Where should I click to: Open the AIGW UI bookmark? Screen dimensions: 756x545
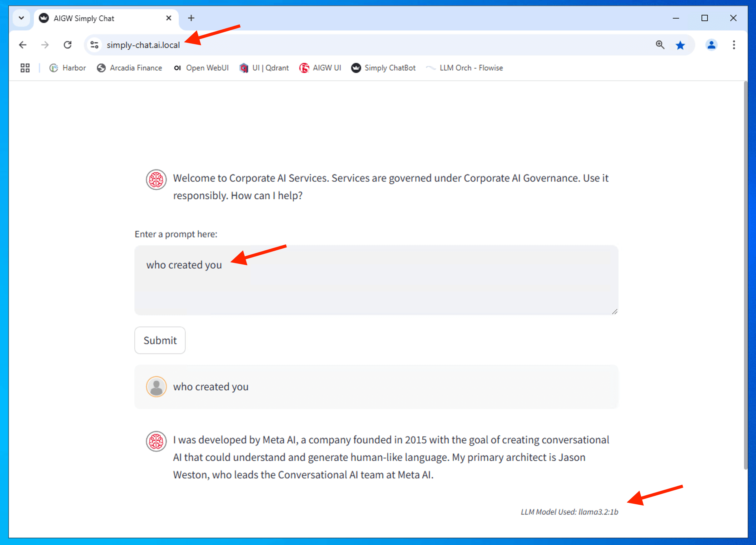point(320,68)
